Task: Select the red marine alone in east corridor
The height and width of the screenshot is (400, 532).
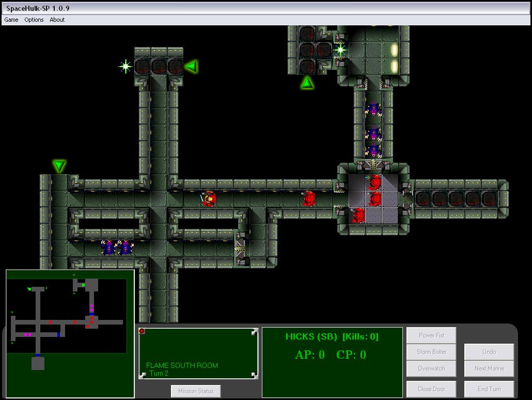Action: click(309, 198)
